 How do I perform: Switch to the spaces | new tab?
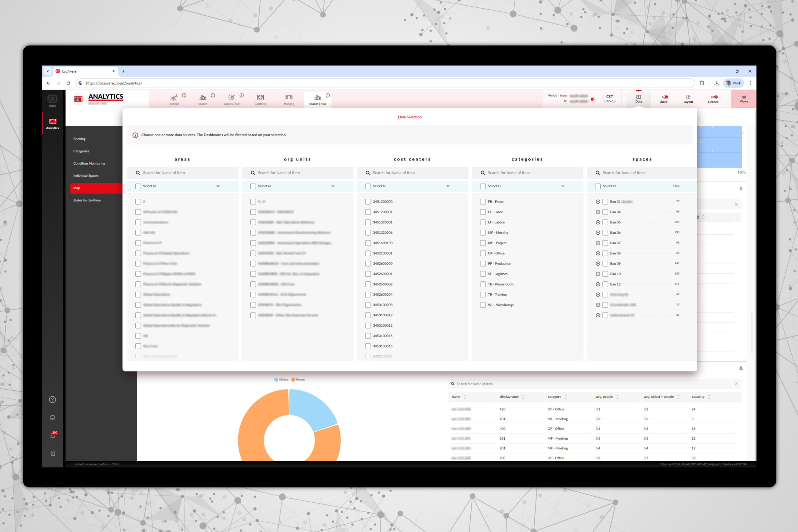(318, 99)
